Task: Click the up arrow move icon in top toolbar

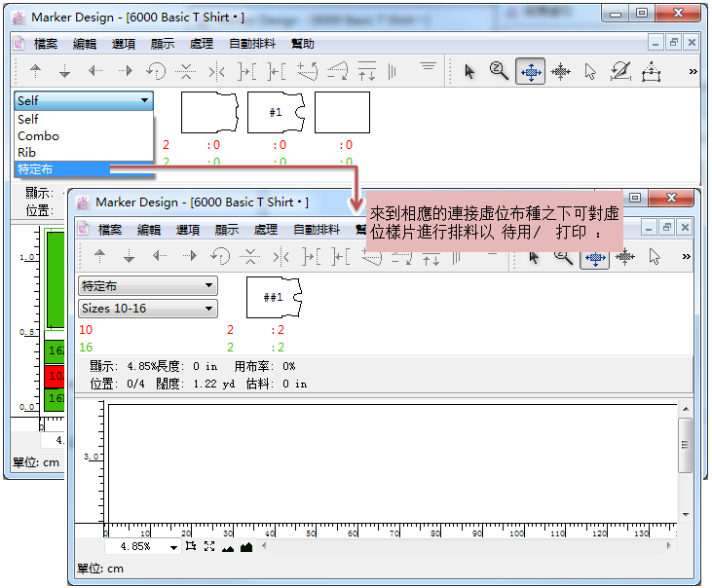Action: (x=36, y=71)
